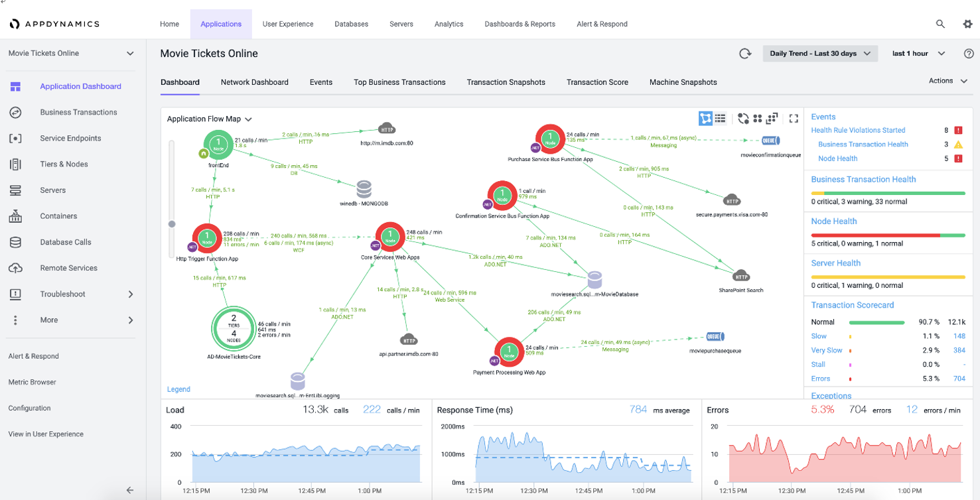Image resolution: width=980 pixels, height=500 pixels.
Task: Apply circular layout to flow map
Action: (x=743, y=119)
